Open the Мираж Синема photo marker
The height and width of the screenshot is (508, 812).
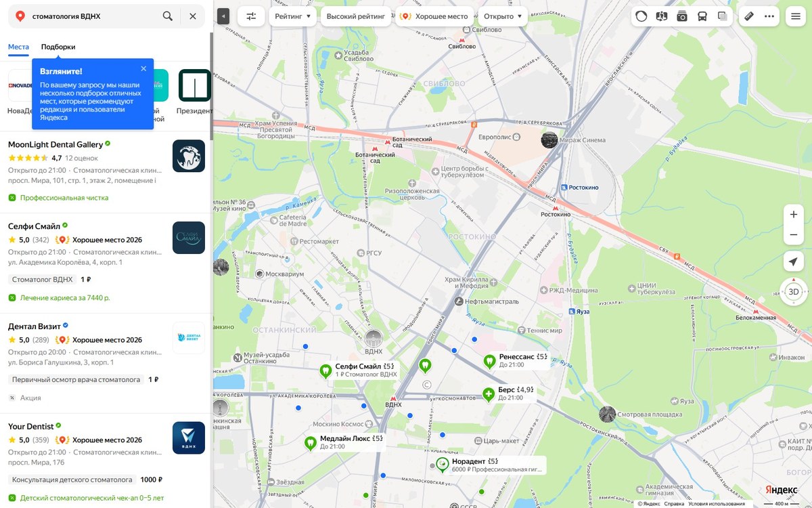tap(549, 140)
